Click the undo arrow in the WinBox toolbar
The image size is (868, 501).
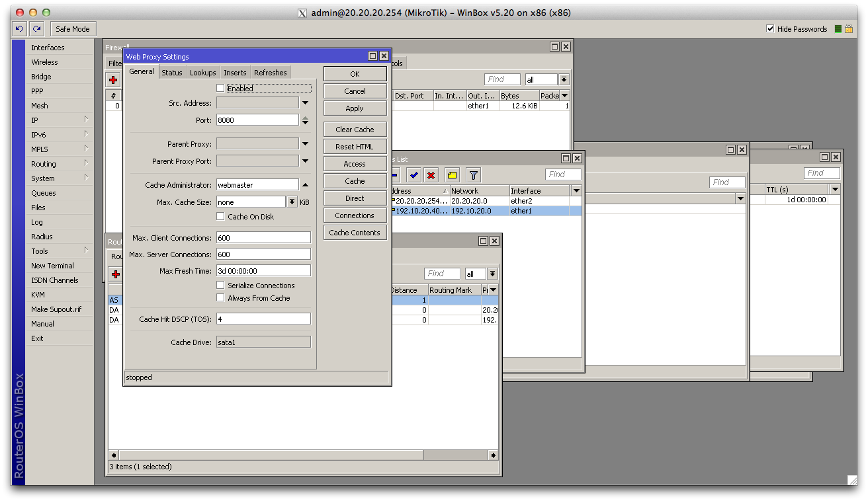pos(19,29)
